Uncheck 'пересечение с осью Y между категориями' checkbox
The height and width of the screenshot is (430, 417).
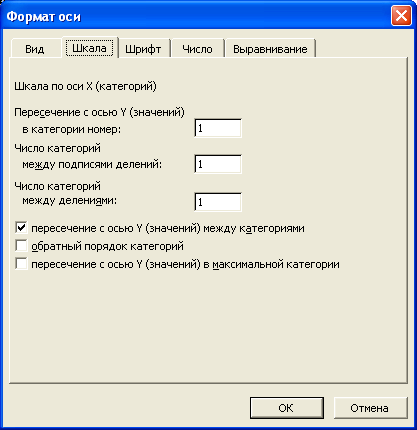point(21,228)
